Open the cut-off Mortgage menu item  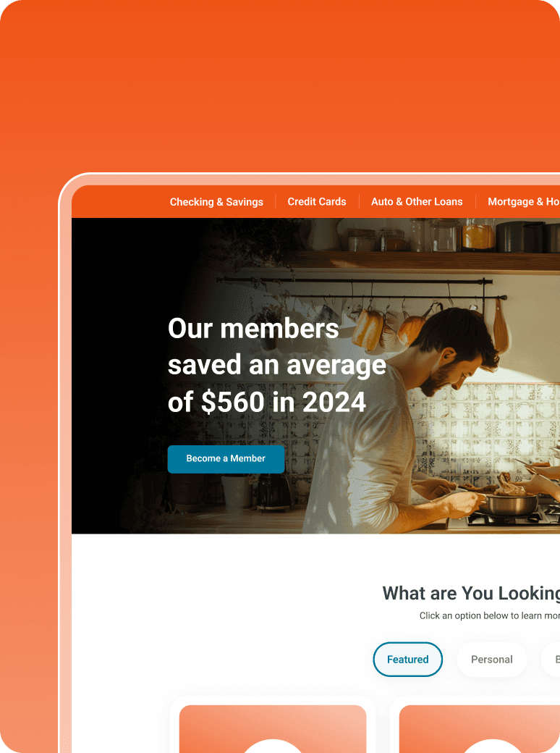524,202
